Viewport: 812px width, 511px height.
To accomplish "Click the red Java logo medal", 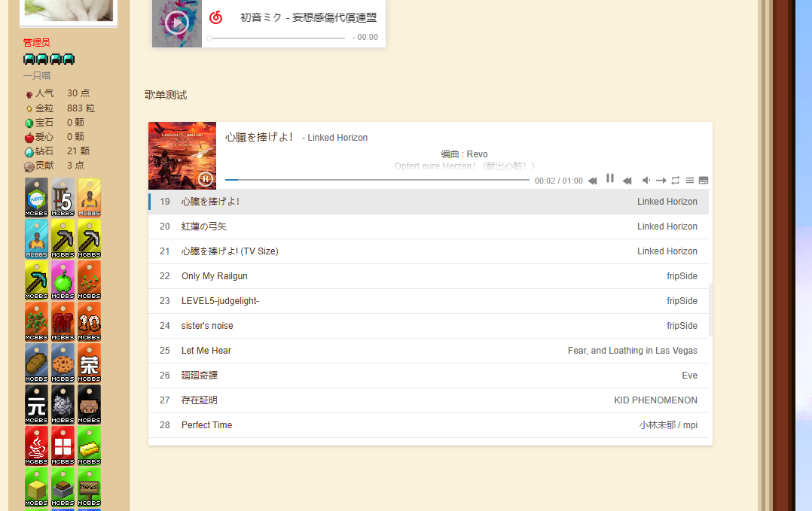I will (36, 446).
